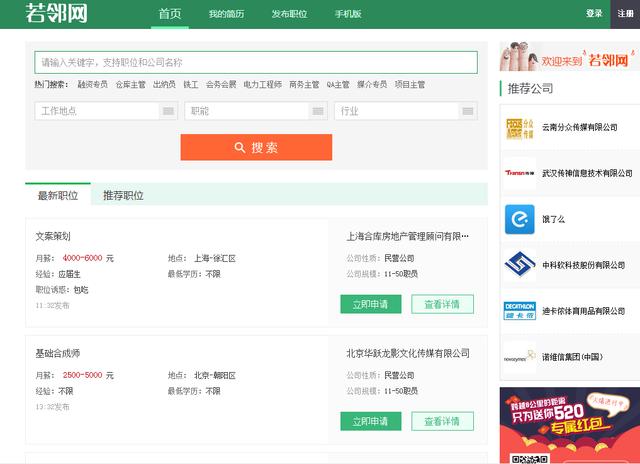Select hot search term 媒介专员
Image resolution: width=640 pixels, height=464 pixels.
(372, 84)
